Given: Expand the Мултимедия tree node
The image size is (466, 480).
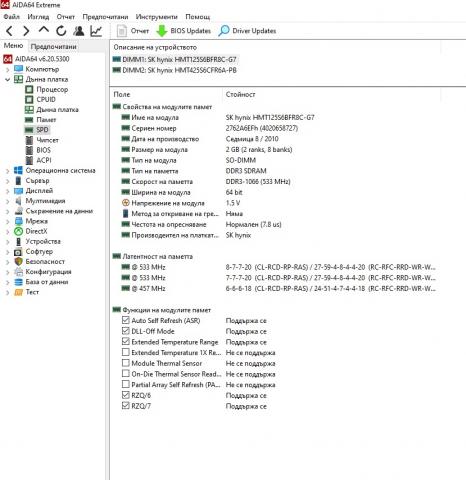Looking at the screenshot, I should (x=7, y=201).
